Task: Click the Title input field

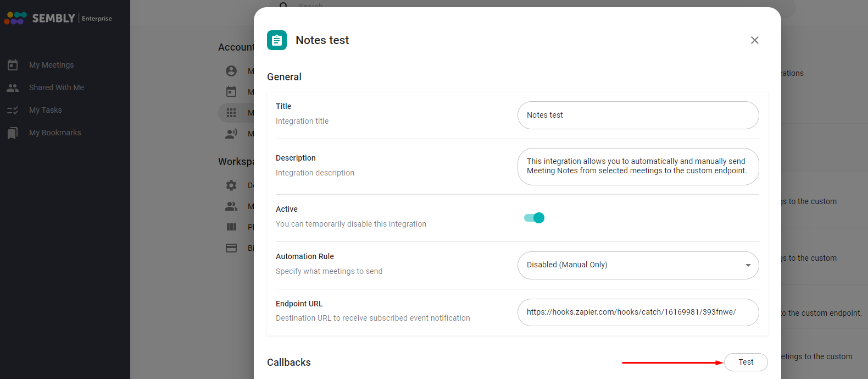Action: (638, 115)
